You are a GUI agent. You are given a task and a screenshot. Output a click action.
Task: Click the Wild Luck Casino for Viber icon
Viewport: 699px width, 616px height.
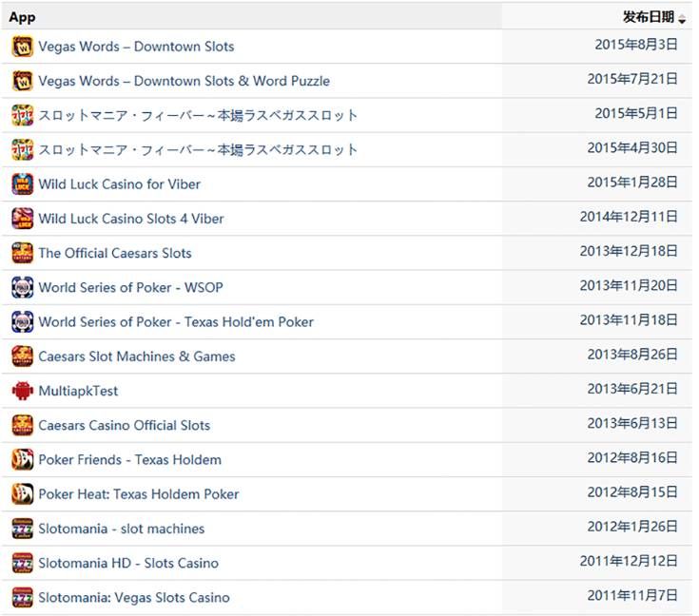(x=22, y=184)
